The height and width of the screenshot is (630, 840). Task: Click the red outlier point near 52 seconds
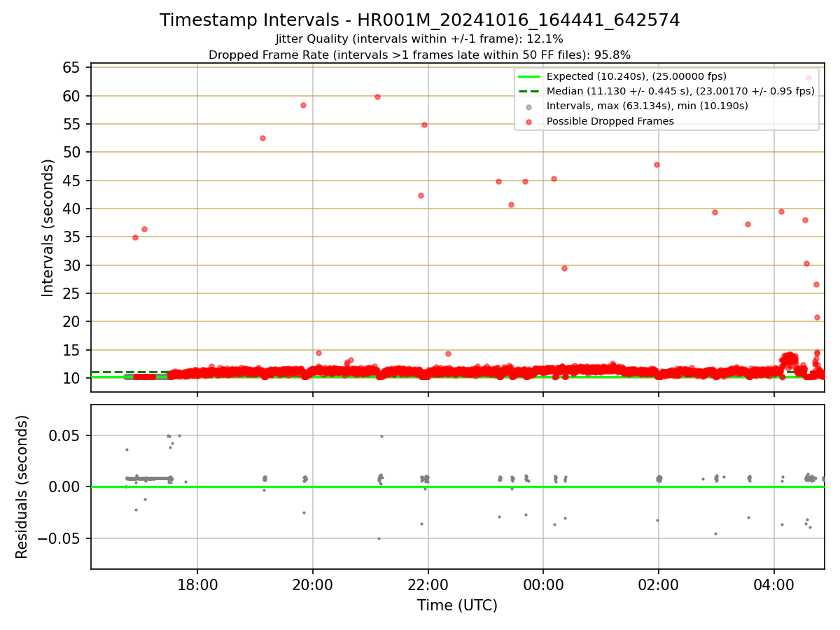point(262,138)
